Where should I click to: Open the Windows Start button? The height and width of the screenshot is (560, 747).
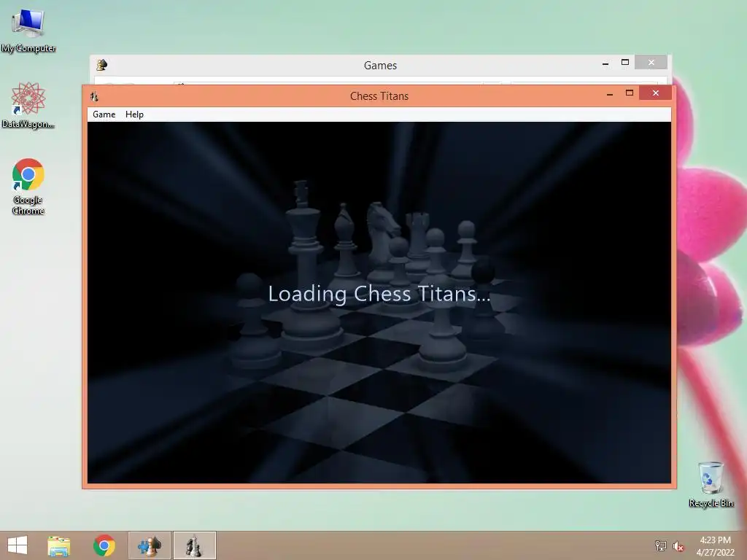[x=18, y=545]
